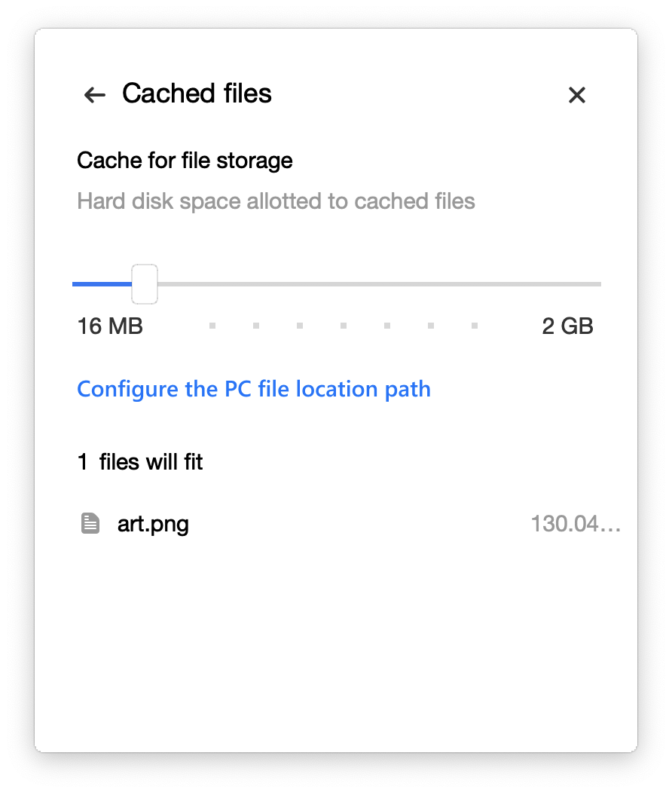Click the document icon beside art.png
672x793 pixels.
pyautogui.click(x=90, y=523)
